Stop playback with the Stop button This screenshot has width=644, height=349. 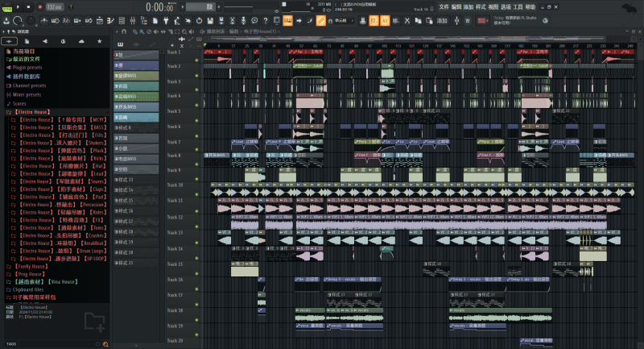point(28,6)
